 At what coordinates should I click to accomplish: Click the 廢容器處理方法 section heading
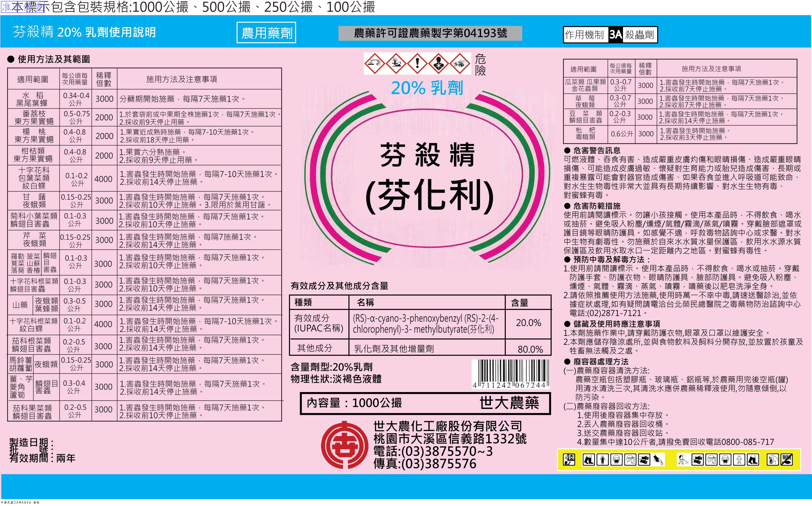pos(601,362)
